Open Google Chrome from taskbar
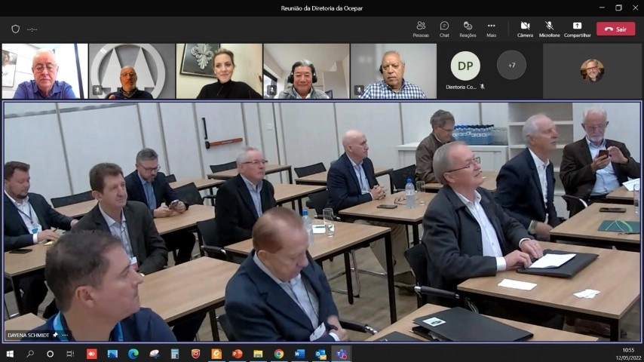The height and width of the screenshot is (362, 644). click(x=279, y=354)
